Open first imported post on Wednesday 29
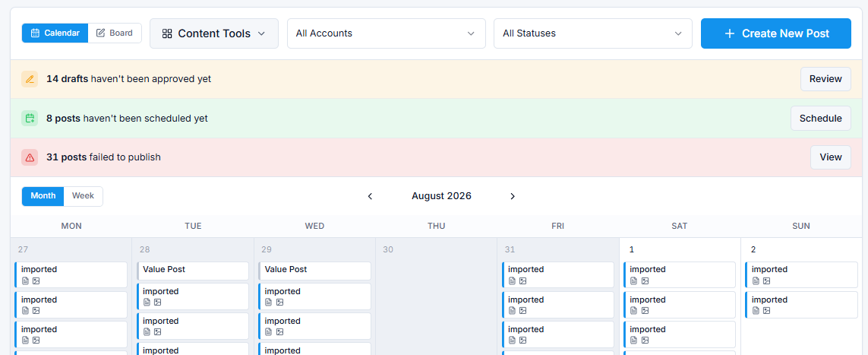 tap(314, 296)
